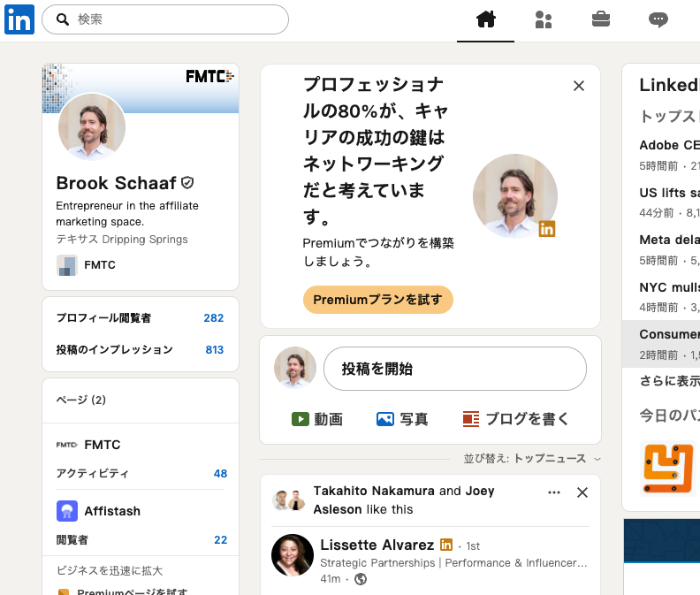This screenshot has height=595, width=700.
Task: Open Takahito Nakamura's name link
Action: click(374, 491)
